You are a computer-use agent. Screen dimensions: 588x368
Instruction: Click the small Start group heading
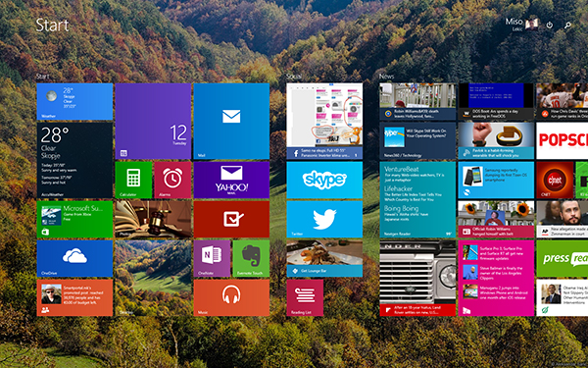coord(42,77)
